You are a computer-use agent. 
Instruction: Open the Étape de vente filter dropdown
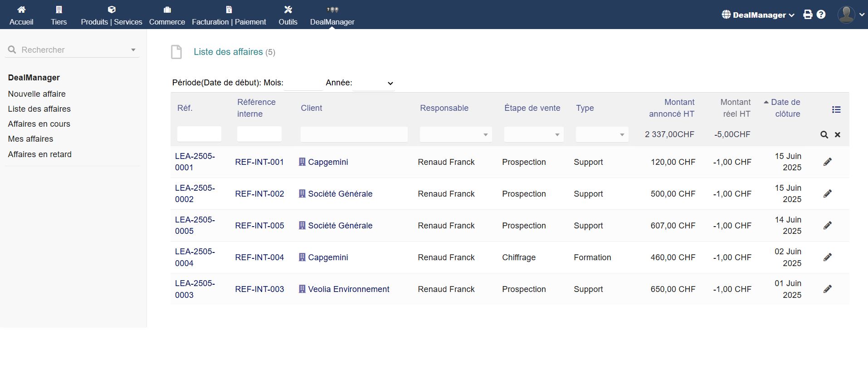pos(533,134)
